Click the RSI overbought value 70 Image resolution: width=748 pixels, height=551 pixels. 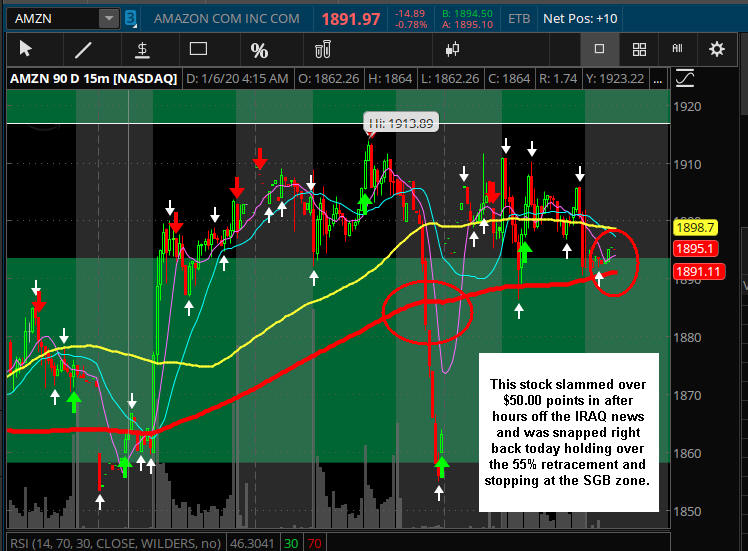[314, 543]
